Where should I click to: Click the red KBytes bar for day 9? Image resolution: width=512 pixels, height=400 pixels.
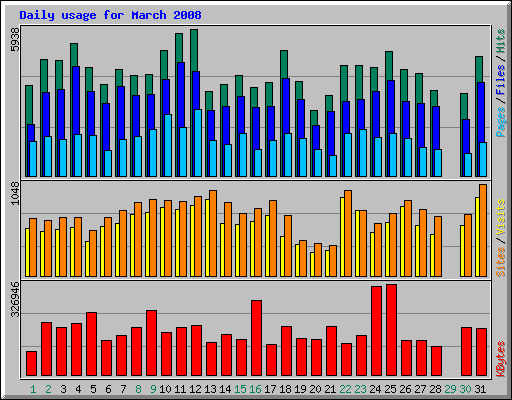pyautogui.click(x=151, y=343)
